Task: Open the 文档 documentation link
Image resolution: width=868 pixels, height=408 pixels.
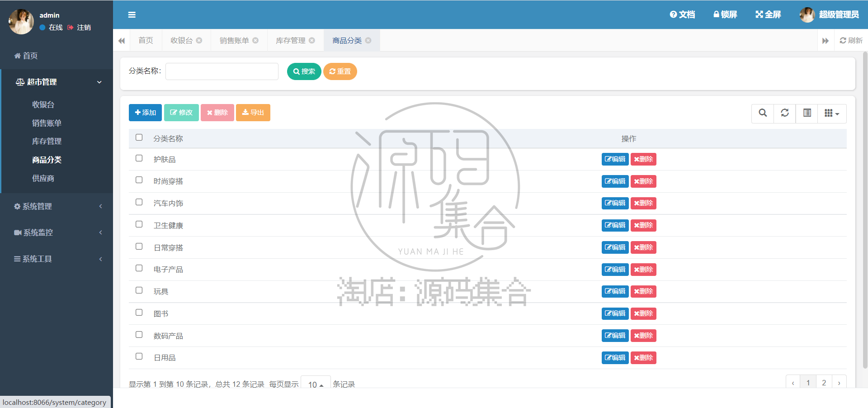Action: pyautogui.click(x=682, y=14)
